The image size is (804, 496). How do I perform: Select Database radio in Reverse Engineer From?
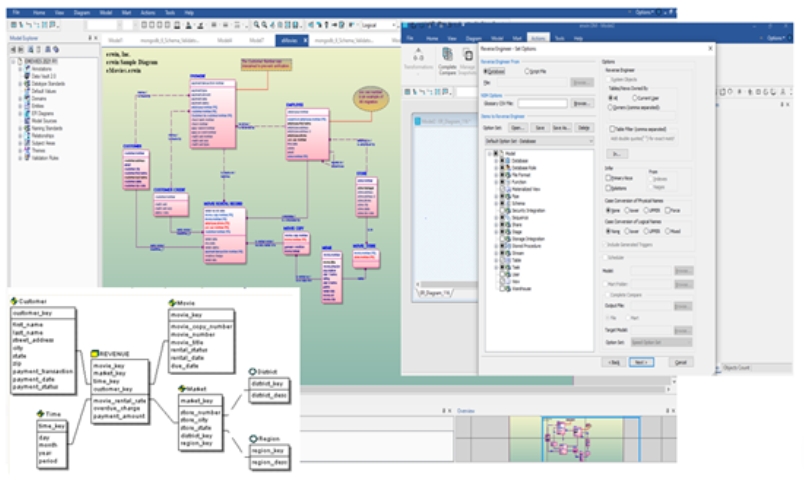click(486, 71)
